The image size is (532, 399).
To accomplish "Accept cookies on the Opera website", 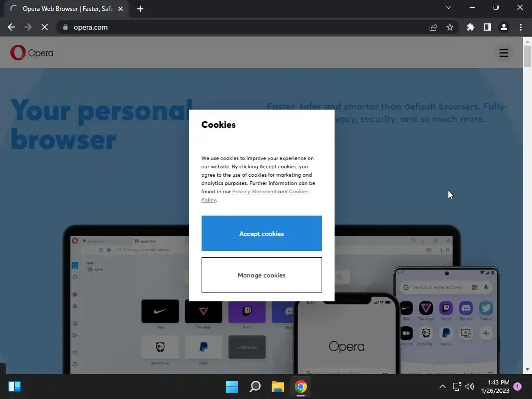I will coord(262,233).
